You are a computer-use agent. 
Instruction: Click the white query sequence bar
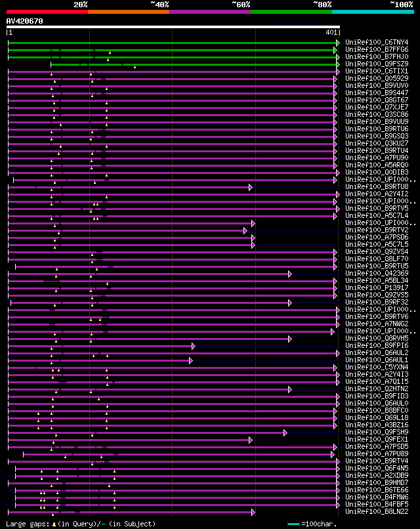(x=173, y=27)
